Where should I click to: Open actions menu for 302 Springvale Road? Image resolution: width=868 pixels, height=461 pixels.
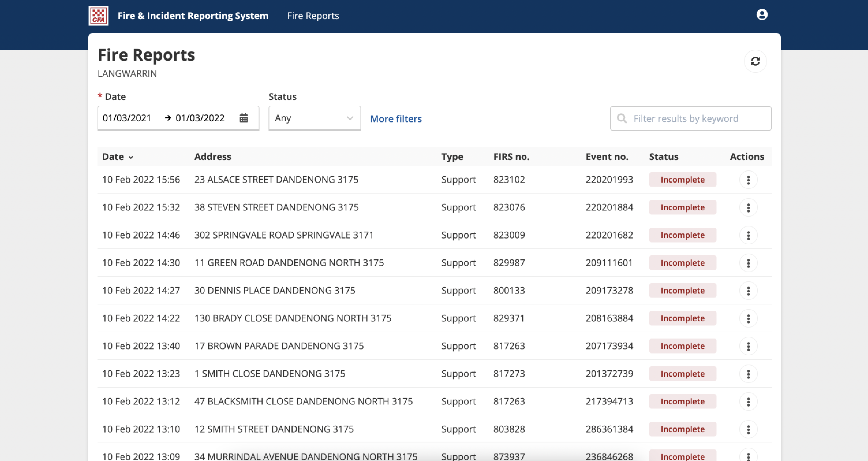click(748, 235)
